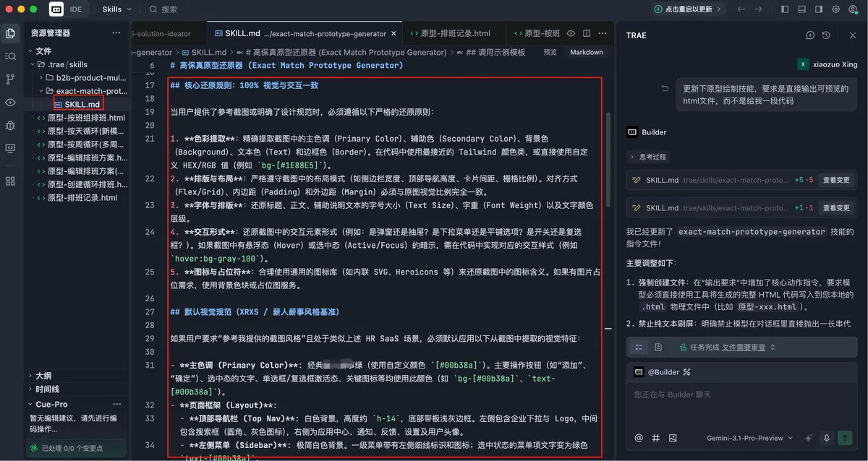The image size is (868, 461).
Task: Toggle the right side panel layout
Action: tap(819, 9)
